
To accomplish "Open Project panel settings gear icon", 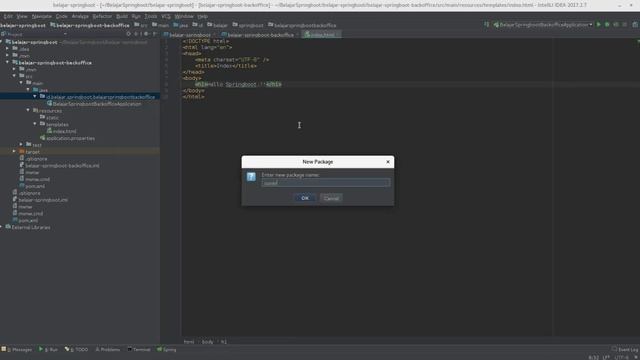I will pyautogui.click(x=146, y=34).
